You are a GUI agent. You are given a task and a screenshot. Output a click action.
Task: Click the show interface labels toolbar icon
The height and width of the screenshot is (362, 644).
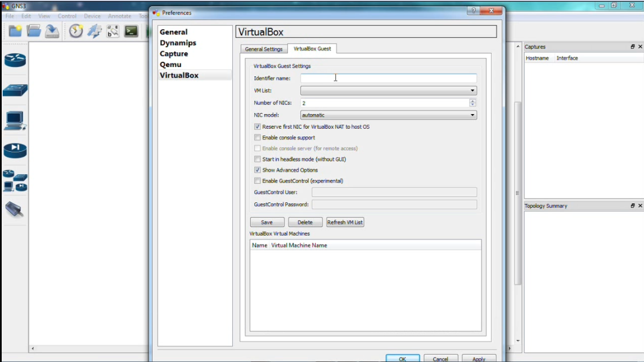pyautogui.click(x=112, y=31)
